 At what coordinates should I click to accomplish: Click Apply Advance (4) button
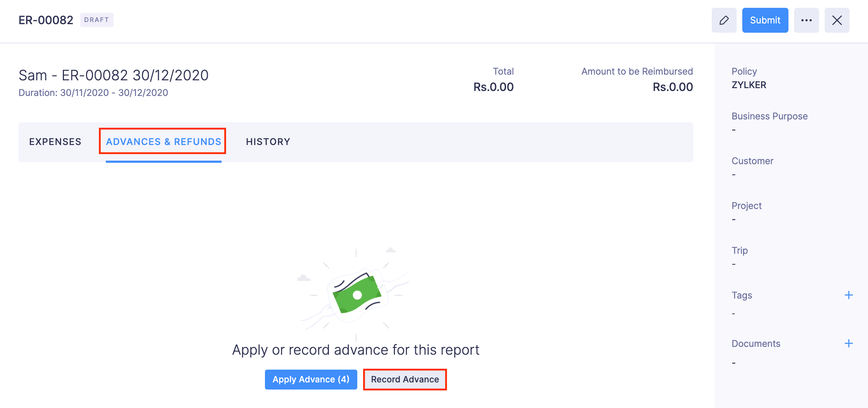311,379
